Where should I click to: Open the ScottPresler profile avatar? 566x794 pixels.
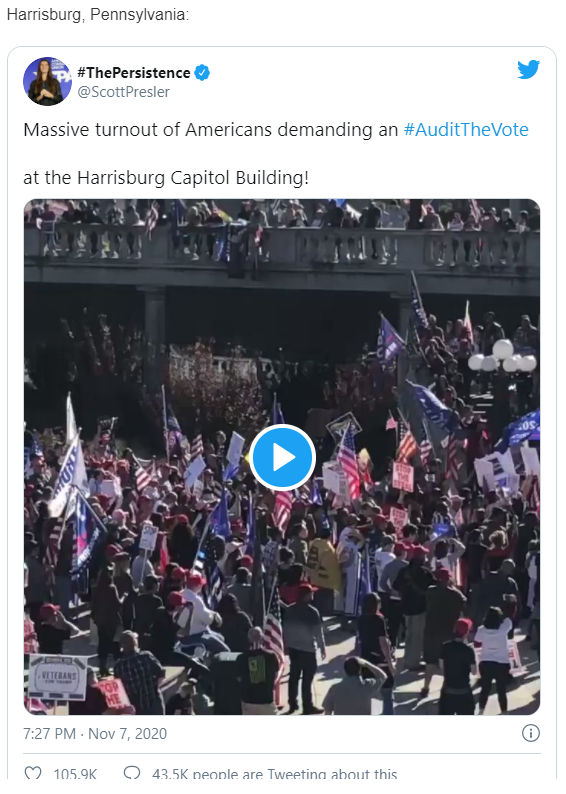pos(47,81)
